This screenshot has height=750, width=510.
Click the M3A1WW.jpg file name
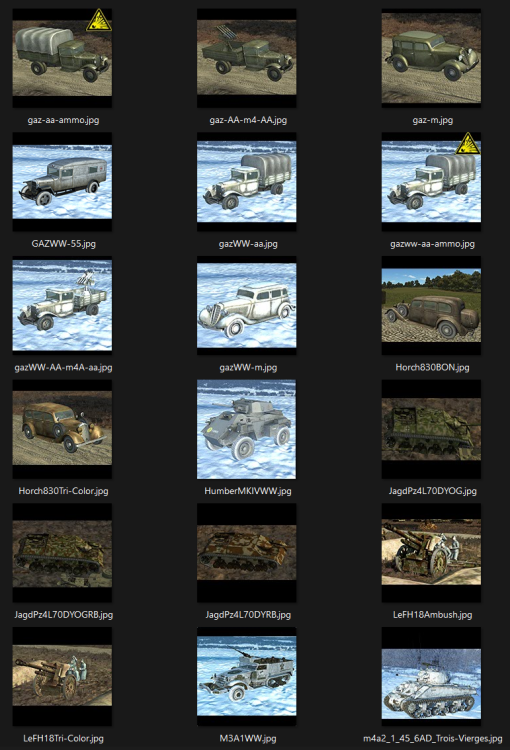click(x=248, y=738)
